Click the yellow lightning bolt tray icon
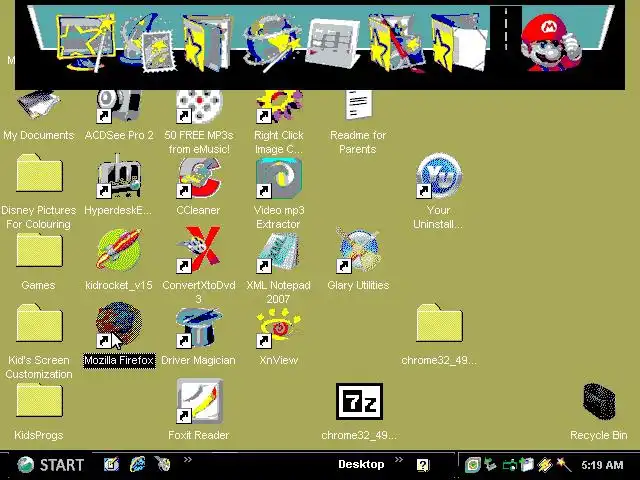This screenshot has height=480, width=640. pos(544,464)
